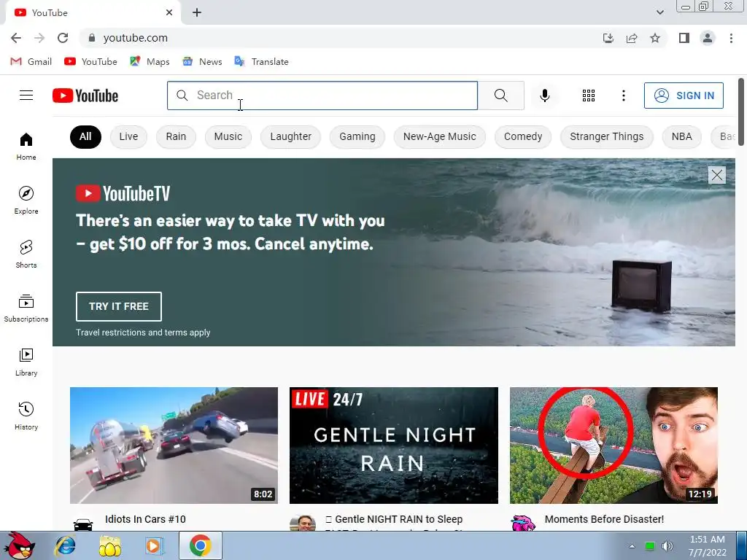This screenshot has width=747, height=560.
Task: Select the Live filter chip
Action: pyautogui.click(x=128, y=136)
